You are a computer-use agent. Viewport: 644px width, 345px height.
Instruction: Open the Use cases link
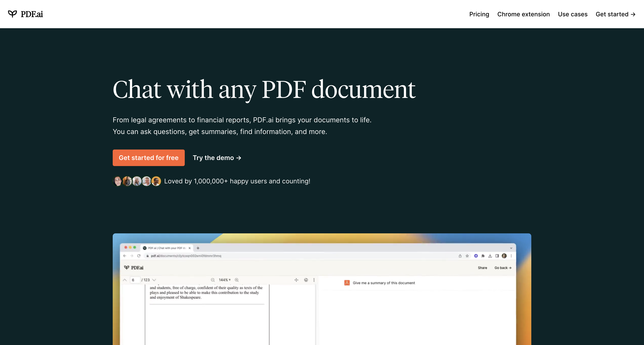coord(573,14)
